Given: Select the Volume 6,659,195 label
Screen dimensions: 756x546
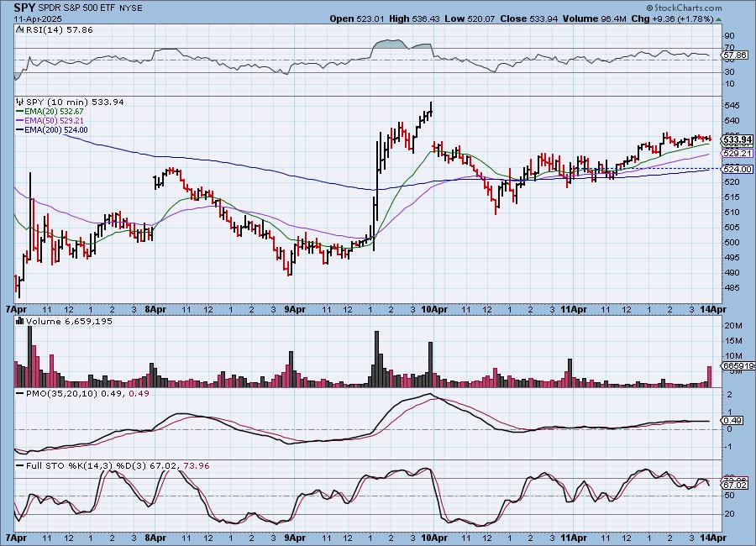Looking at the screenshot, I should click(69, 321).
